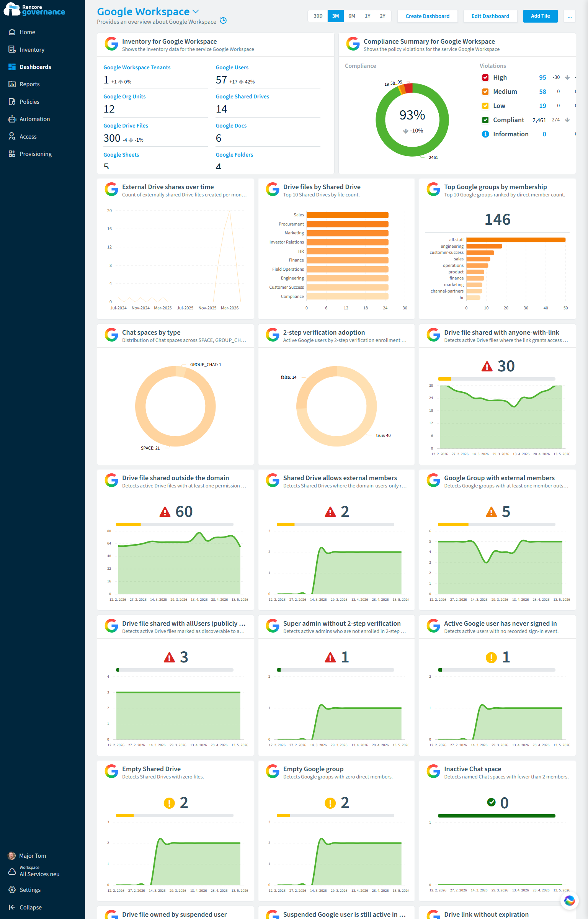Open the assistant bubble icon at bottom right
This screenshot has height=919, width=588.
pyautogui.click(x=569, y=901)
